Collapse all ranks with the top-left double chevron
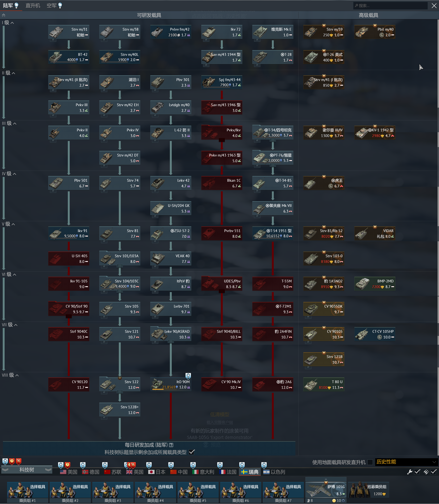 (x=4, y=15)
